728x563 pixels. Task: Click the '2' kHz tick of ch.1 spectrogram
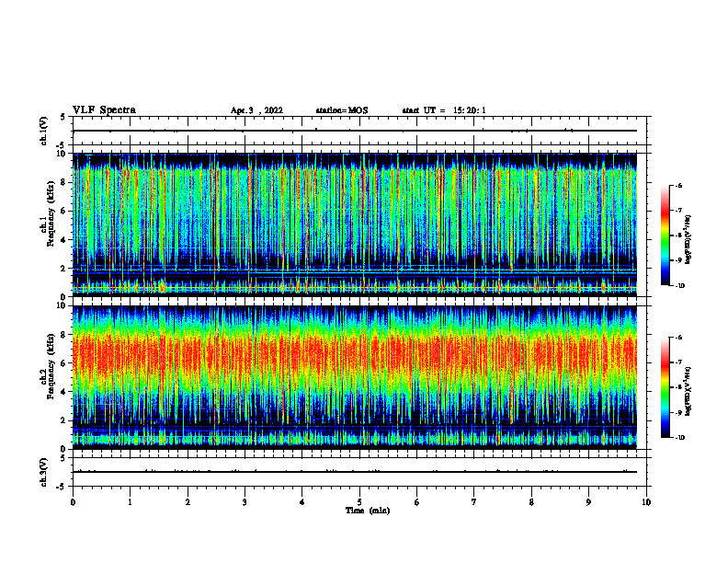[64, 268]
